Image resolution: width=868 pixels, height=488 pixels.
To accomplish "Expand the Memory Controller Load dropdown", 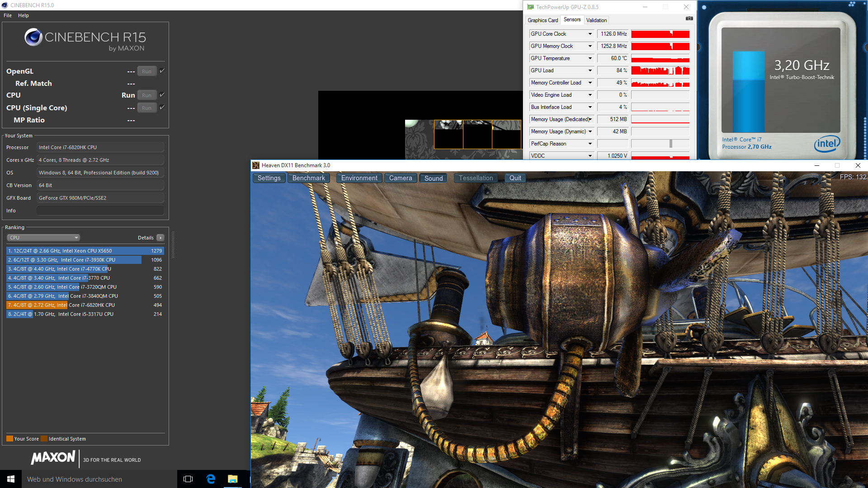I will tap(590, 83).
